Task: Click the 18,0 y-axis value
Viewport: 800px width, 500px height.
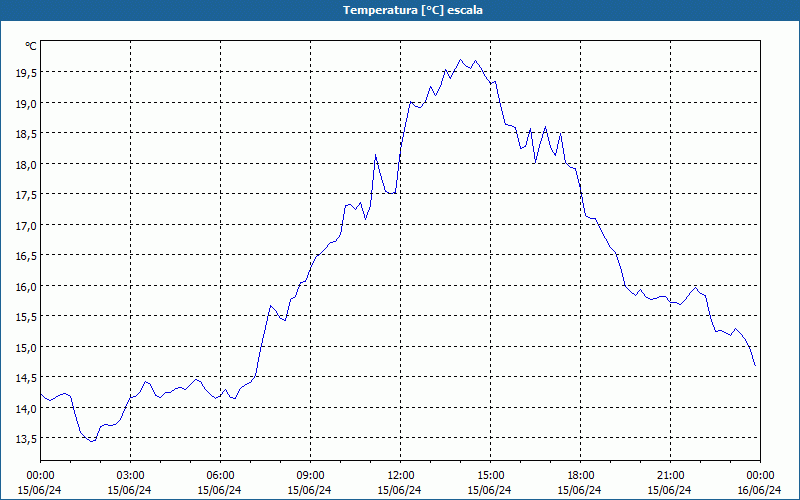Action: click(x=27, y=164)
